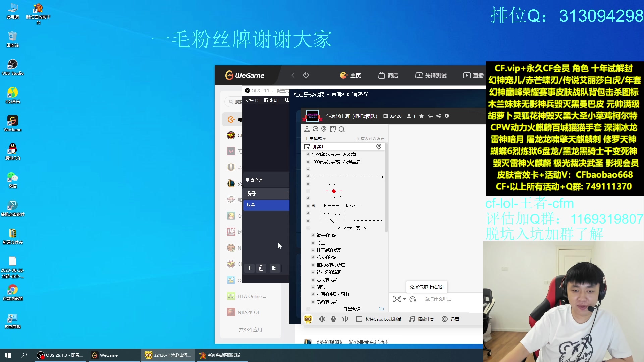644x362 pixels.
Task: Open the chat bubble icon in YY toolbar
Action: [x=315, y=129]
